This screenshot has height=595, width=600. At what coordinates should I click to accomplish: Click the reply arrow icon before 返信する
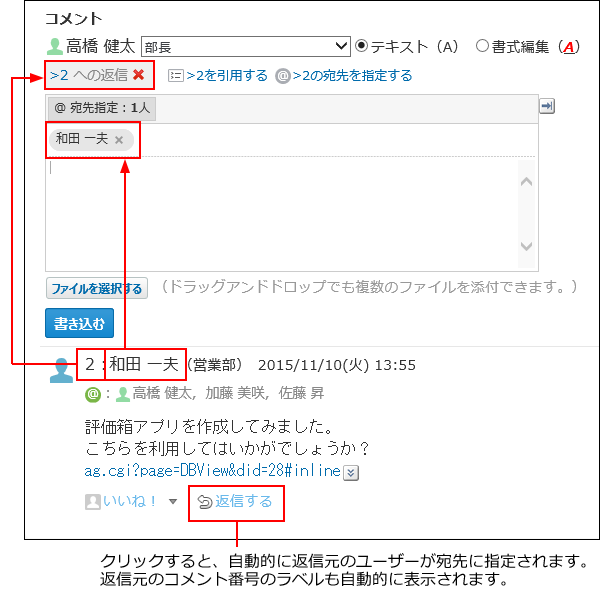[205, 502]
